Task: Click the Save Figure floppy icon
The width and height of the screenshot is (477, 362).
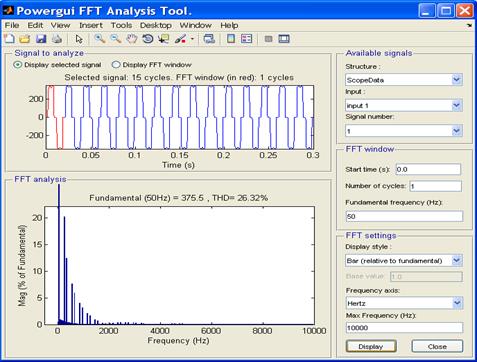Action: (41, 39)
